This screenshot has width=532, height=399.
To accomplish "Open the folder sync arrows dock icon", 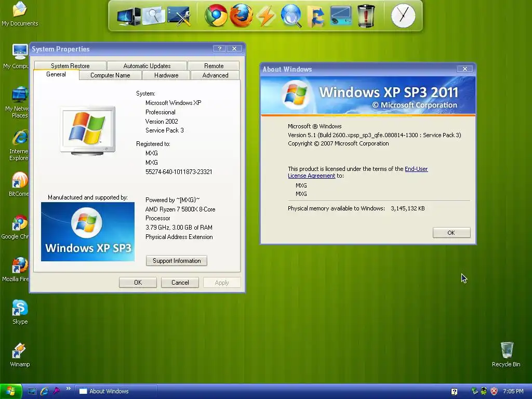I will pyautogui.click(x=315, y=16).
